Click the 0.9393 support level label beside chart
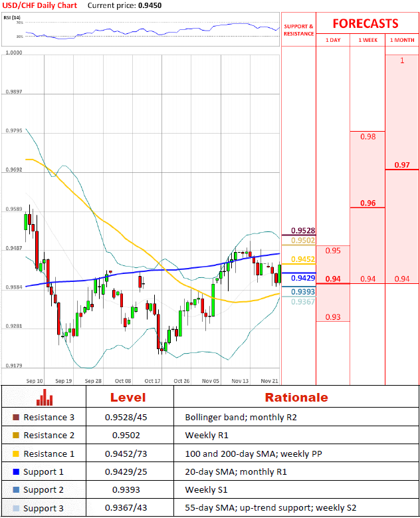 pos(303,291)
